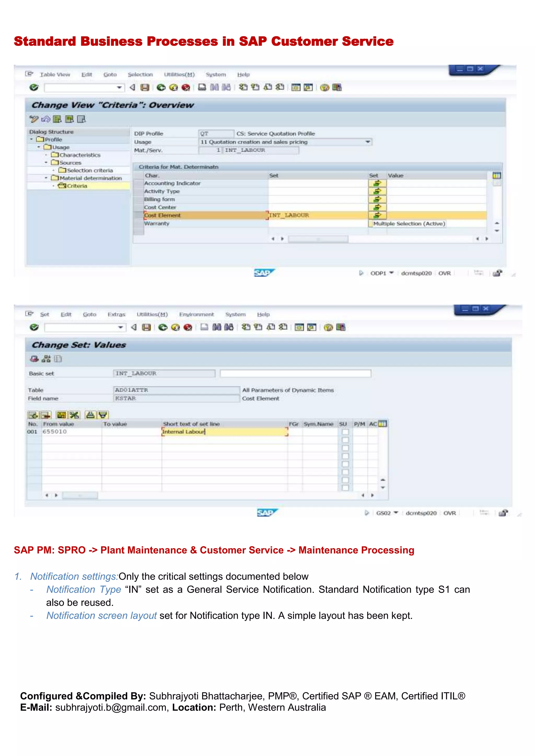Viewport: 535px width, 756px height.
Task: Open the GS02 status bar dropdown
Action: pos(396,513)
